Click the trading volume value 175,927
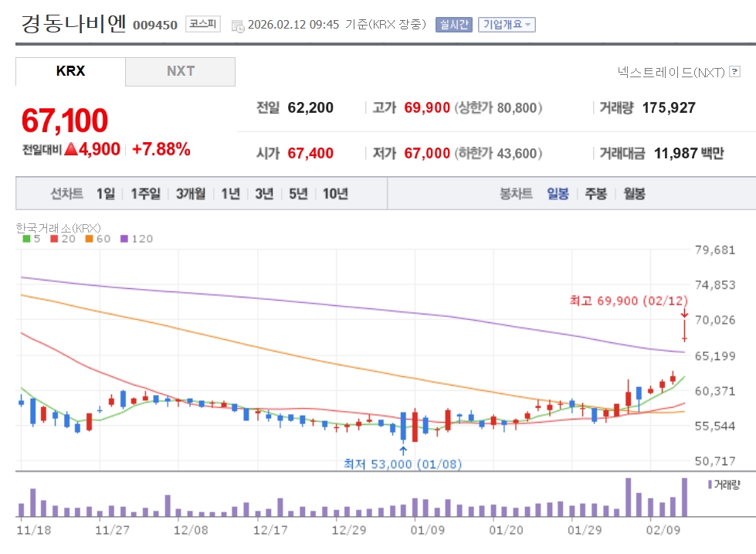This screenshot has height=554, width=756. pos(669,107)
